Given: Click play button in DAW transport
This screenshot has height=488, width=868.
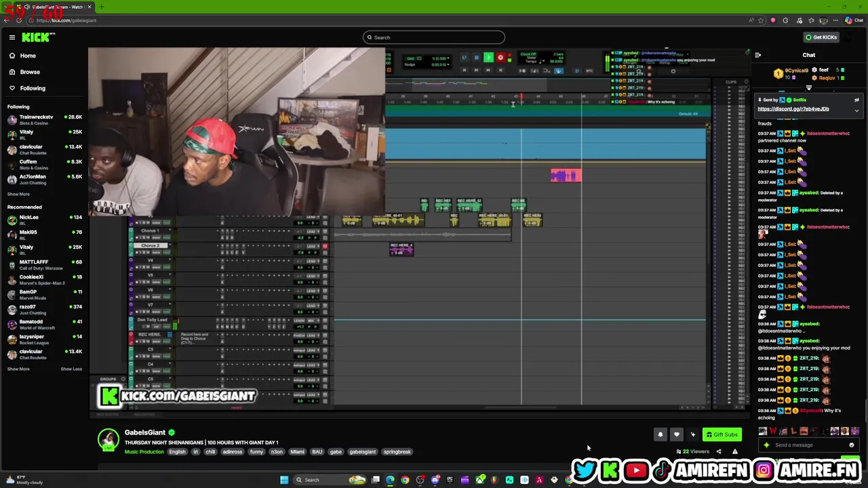Looking at the screenshot, I should tap(488, 58).
